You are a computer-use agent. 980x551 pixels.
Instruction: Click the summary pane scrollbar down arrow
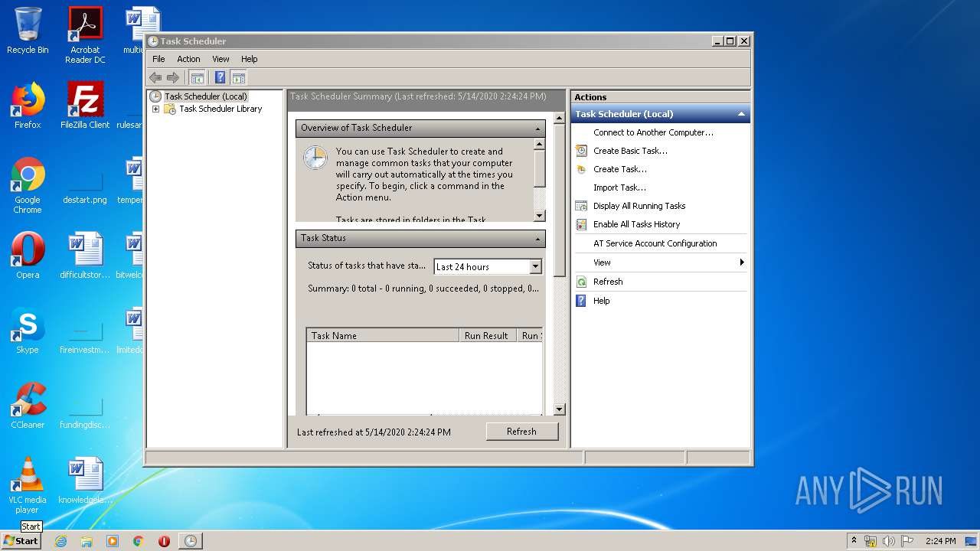coord(559,409)
